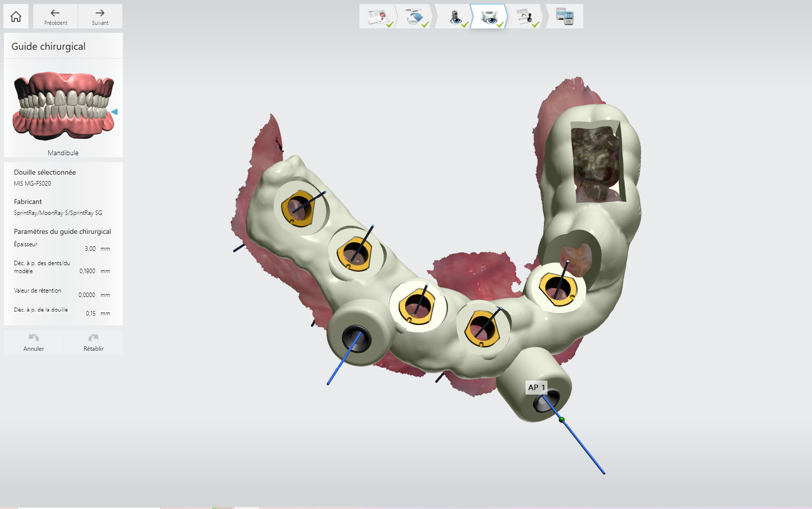Image resolution: width=812 pixels, height=509 pixels.
Task: Click the AP 1 anchor pin label
Action: click(537, 387)
